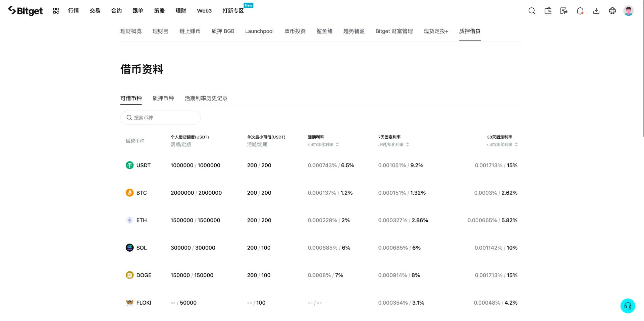
Task: Click the SOL coin name
Action: pos(142,248)
